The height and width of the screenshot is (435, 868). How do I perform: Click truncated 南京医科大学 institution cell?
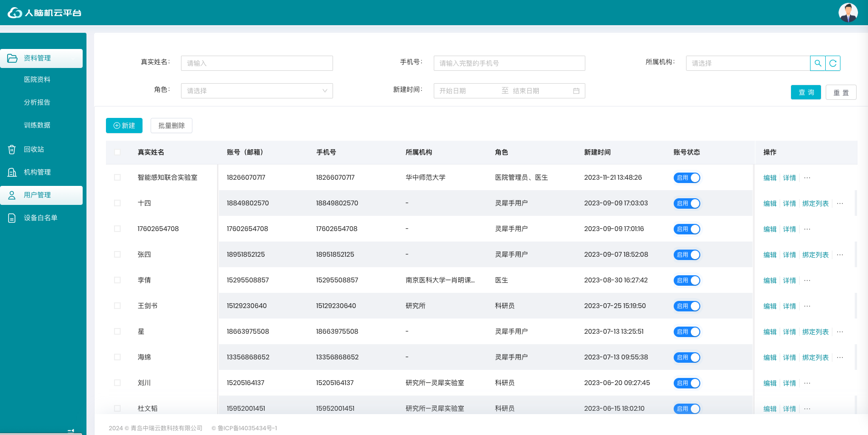(x=440, y=280)
